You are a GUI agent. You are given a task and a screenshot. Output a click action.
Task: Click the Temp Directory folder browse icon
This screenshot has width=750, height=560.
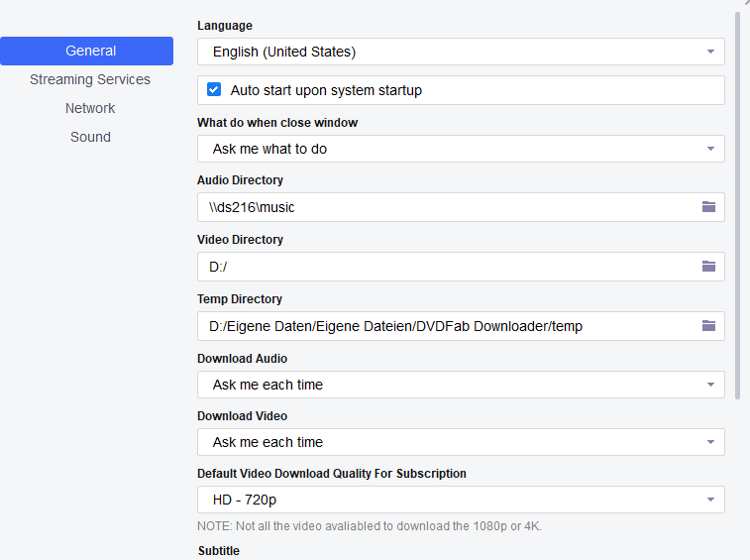tap(708, 326)
